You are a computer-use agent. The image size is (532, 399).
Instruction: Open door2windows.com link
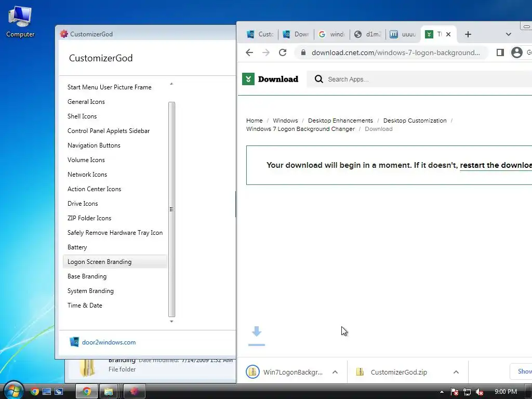pyautogui.click(x=109, y=342)
